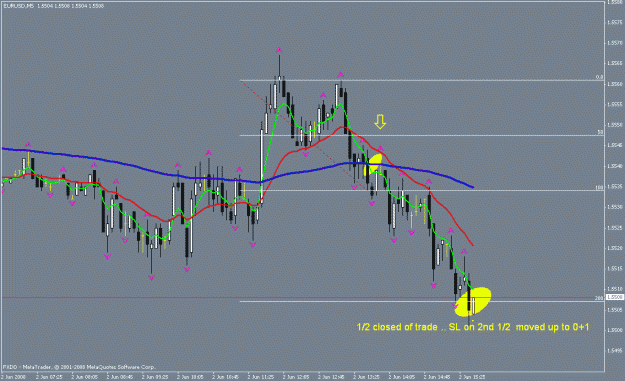Select the red dashed Fibonacci diagonal line
The width and height of the screenshot is (625, 381).
[x=304, y=136]
